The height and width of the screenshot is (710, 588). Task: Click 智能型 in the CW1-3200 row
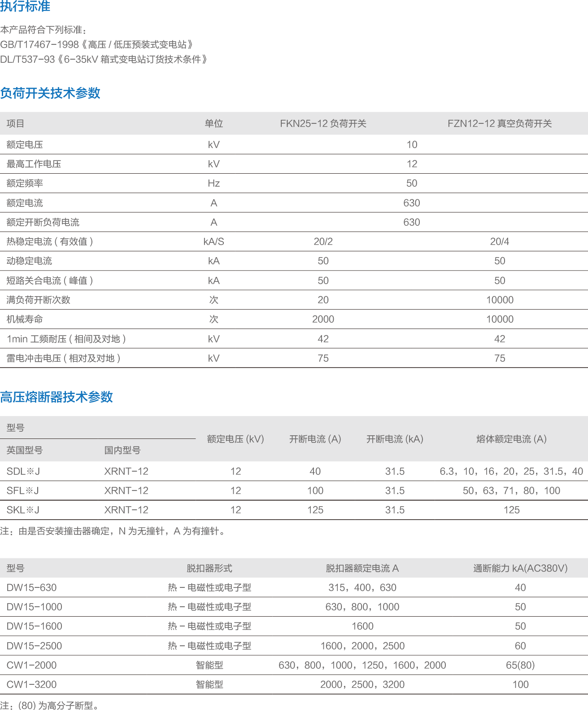[x=209, y=684]
